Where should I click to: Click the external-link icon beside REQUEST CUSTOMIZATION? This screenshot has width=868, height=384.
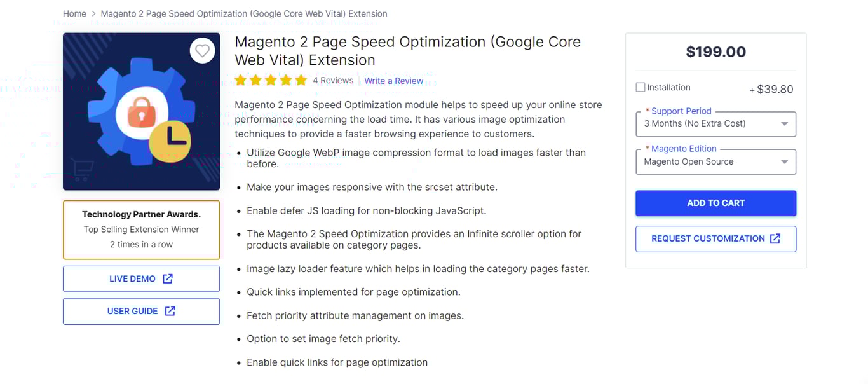[775, 238]
